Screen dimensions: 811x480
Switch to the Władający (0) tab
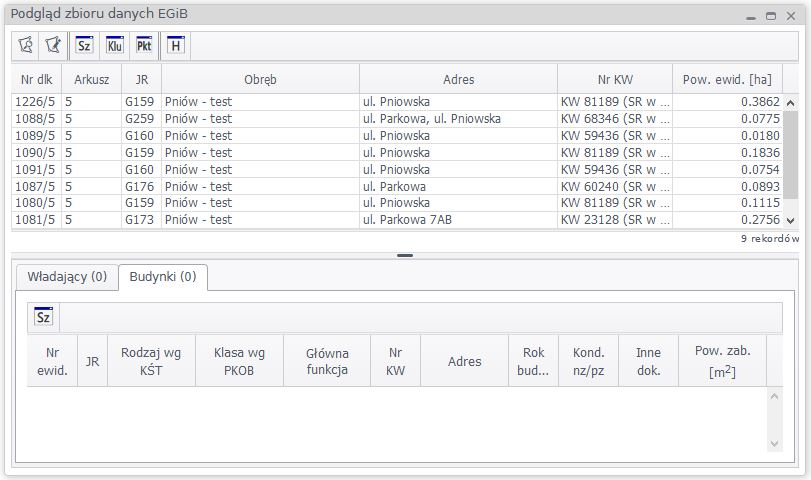tap(67, 277)
